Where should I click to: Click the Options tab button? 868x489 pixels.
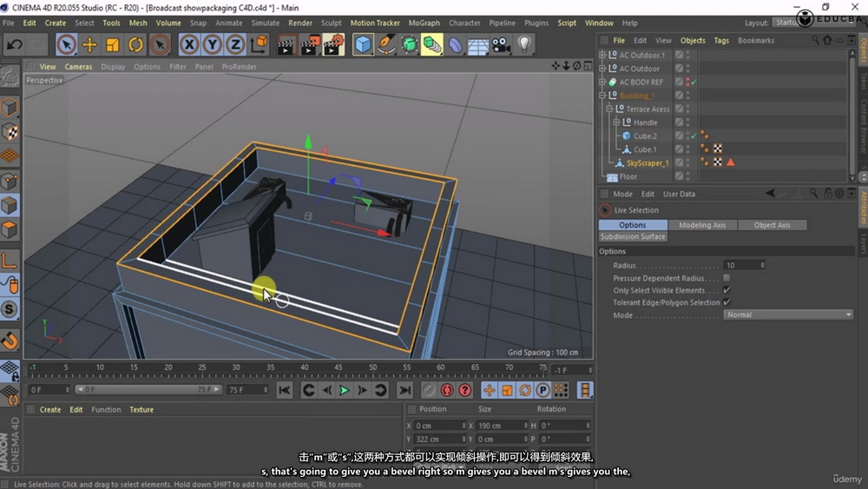[x=632, y=225]
